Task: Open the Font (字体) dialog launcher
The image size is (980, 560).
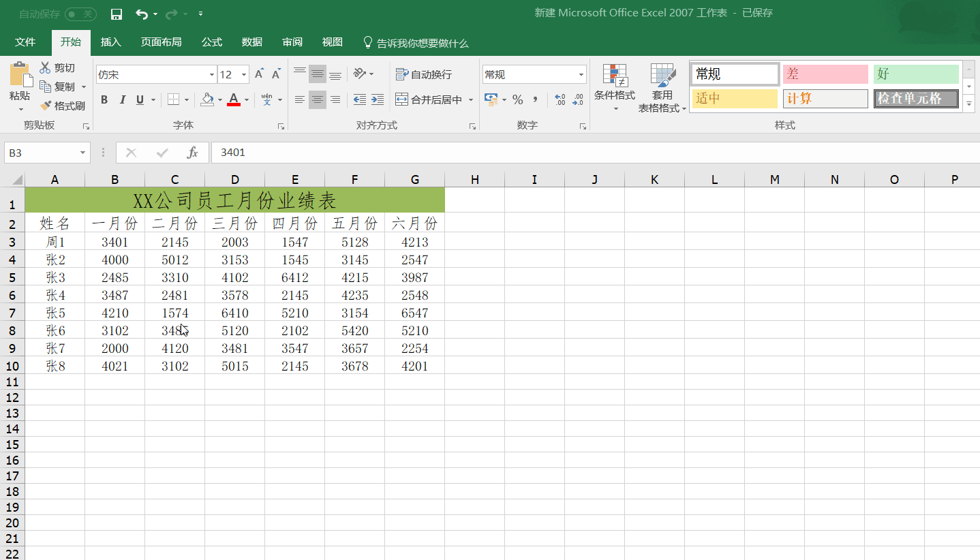Action: pyautogui.click(x=281, y=126)
